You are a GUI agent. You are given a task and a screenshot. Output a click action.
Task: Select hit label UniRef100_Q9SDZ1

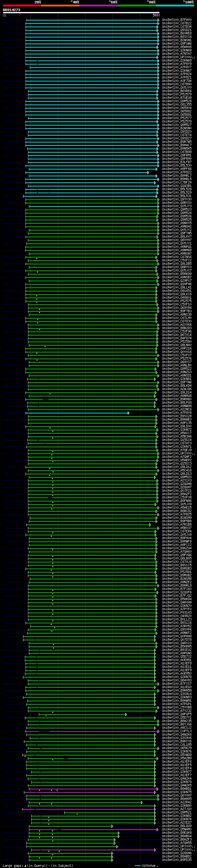click(177, 30)
